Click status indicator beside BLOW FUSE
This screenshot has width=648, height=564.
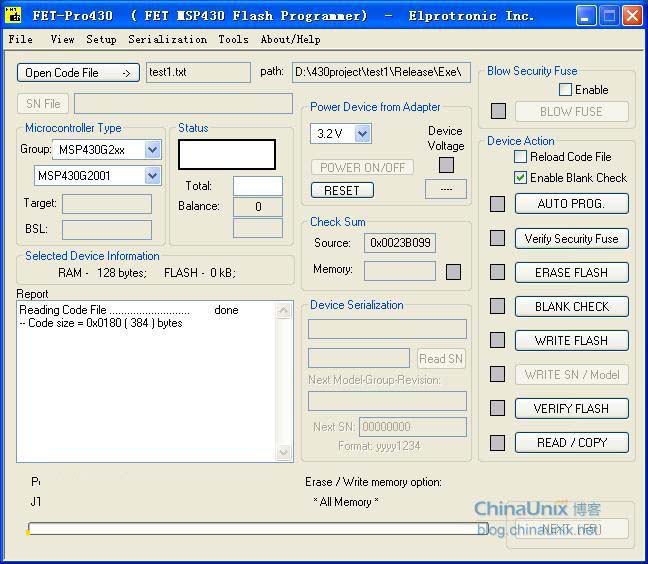tap(498, 111)
